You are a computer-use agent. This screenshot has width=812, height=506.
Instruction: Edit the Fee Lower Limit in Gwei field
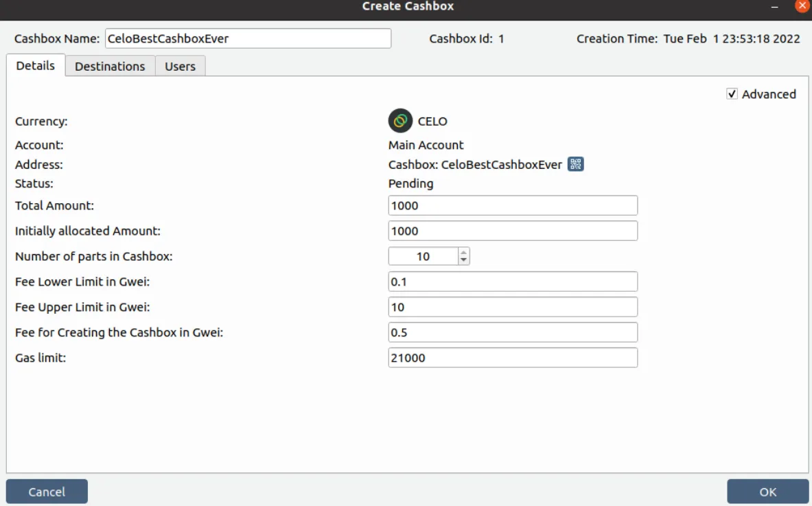point(513,281)
